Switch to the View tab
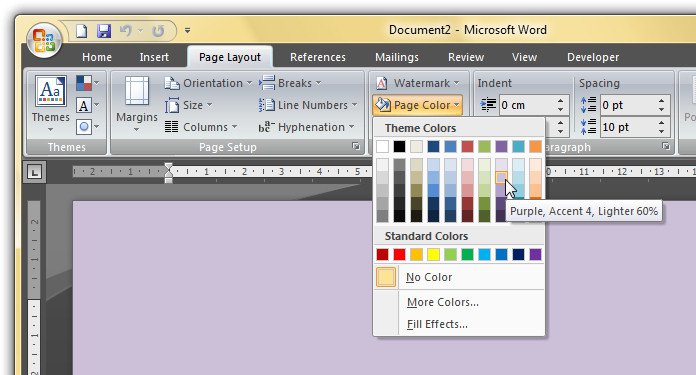The image size is (696, 375). tap(524, 57)
